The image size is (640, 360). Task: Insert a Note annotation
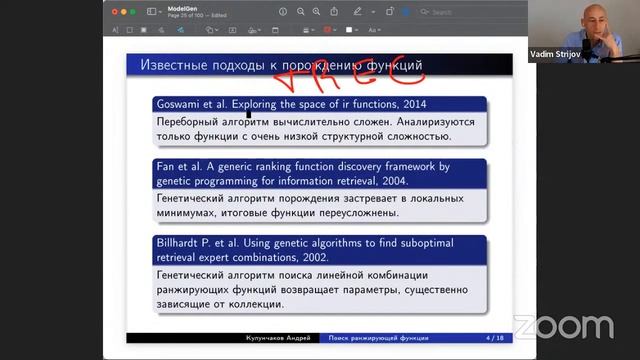[x=275, y=30]
